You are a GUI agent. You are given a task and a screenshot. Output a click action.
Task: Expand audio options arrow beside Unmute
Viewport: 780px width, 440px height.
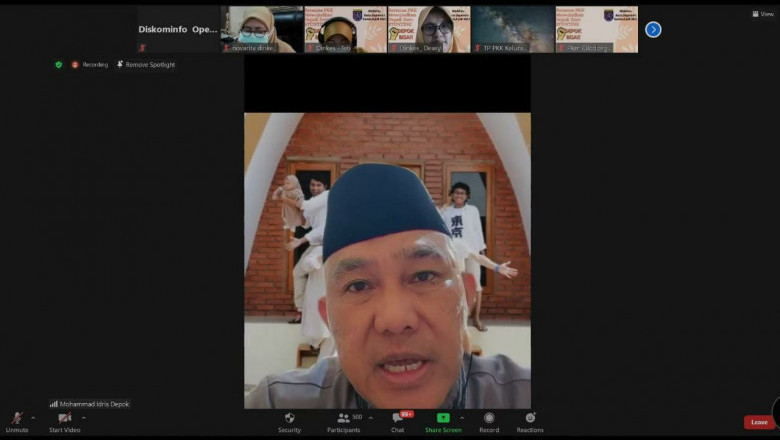pyautogui.click(x=33, y=417)
